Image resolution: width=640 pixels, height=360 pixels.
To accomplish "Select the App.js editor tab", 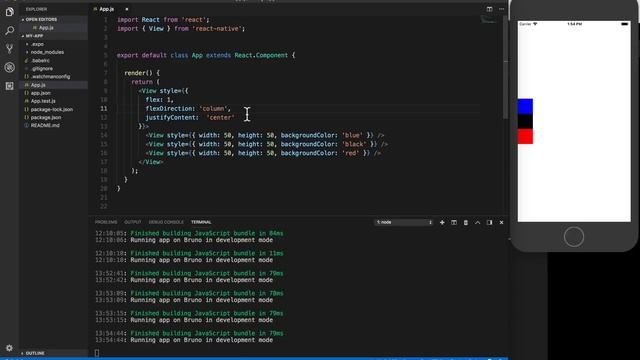I will (x=107, y=9).
